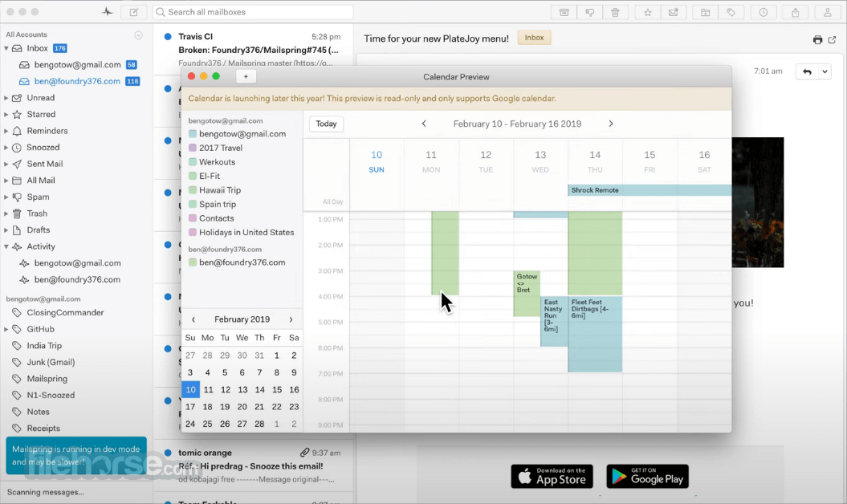Toggle ben@foundry376.com calendar checkbox

tap(193, 262)
